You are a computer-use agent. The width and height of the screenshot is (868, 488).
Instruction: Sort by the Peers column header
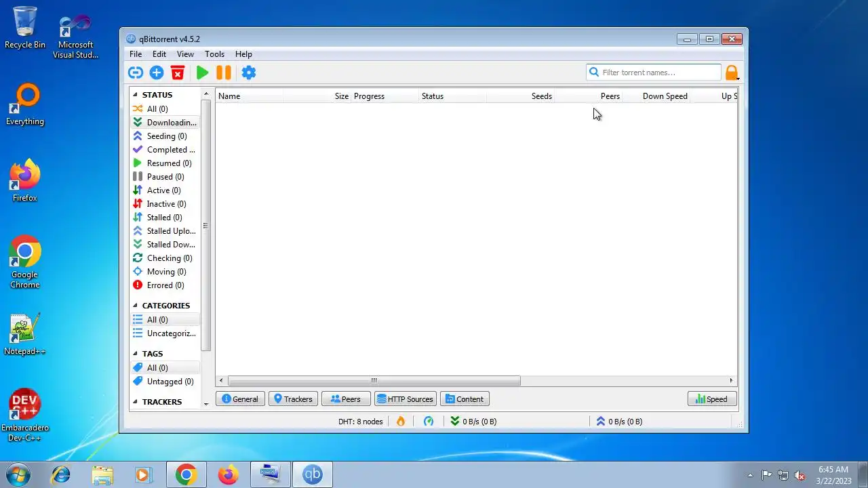(x=588, y=96)
